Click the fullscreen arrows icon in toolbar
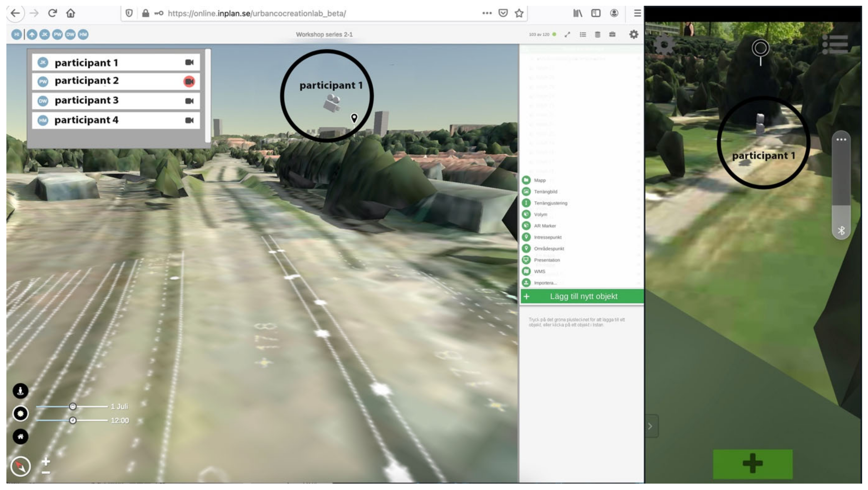 click(567, 34)
